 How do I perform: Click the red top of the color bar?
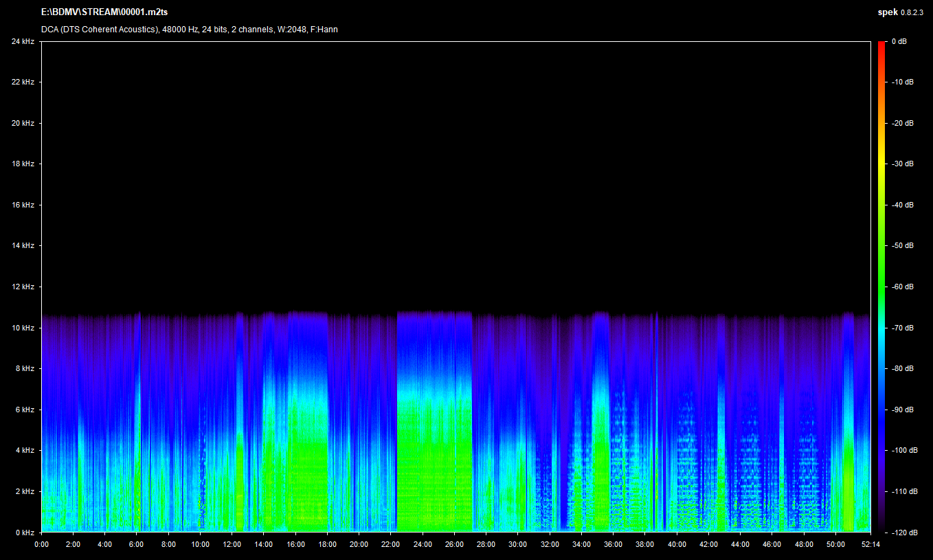(x=881, y=45)
